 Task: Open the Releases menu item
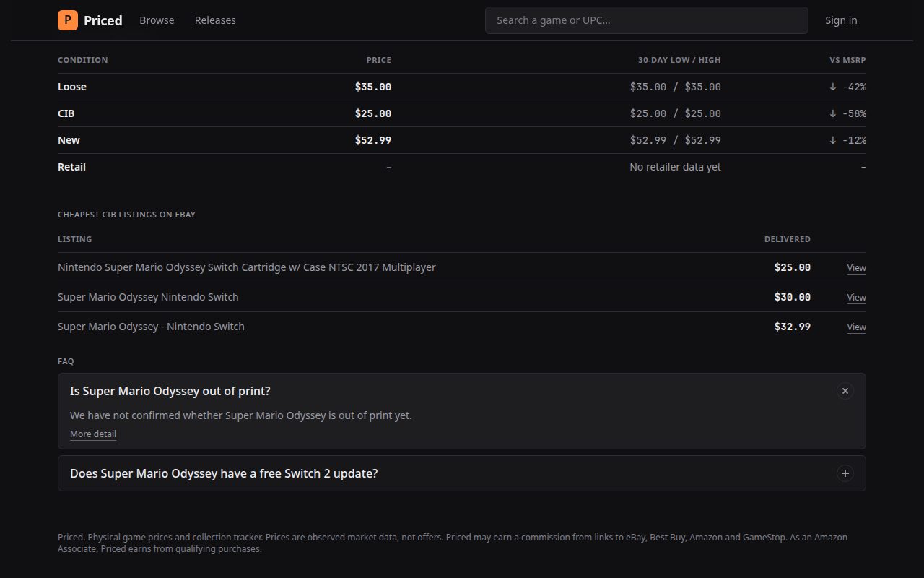(215, 20)
